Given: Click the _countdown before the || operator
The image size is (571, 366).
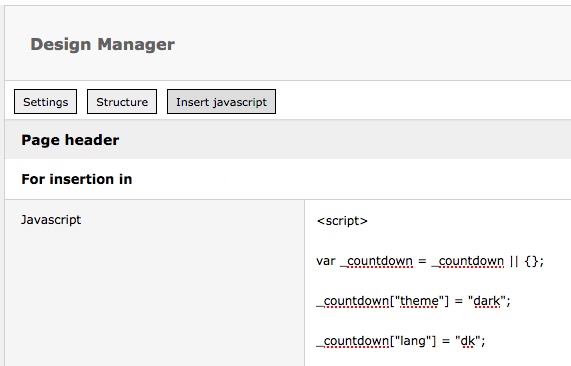Looking at the screenshot, I should tap(468, 261).
